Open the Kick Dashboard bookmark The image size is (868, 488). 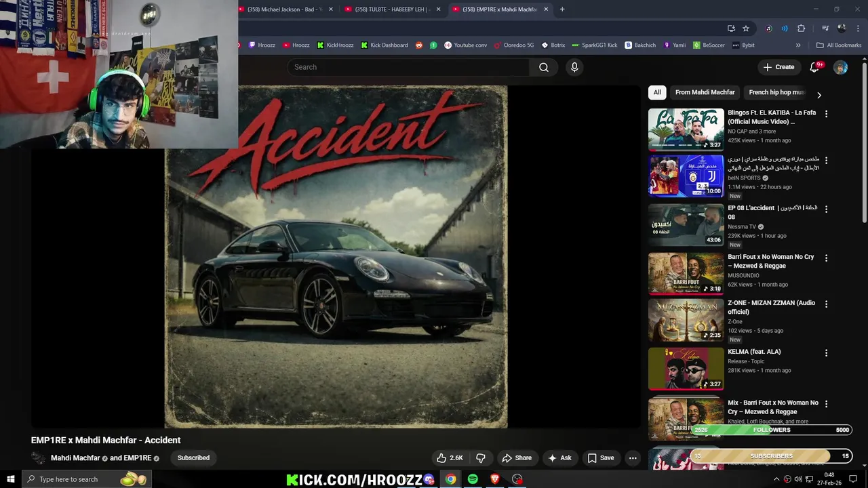point(384,45)
